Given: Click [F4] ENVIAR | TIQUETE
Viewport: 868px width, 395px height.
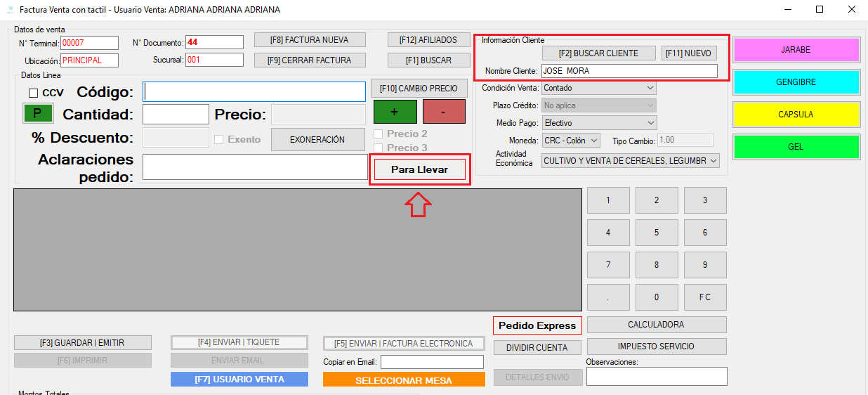Looking at the screenshot, I should [239, 342].
